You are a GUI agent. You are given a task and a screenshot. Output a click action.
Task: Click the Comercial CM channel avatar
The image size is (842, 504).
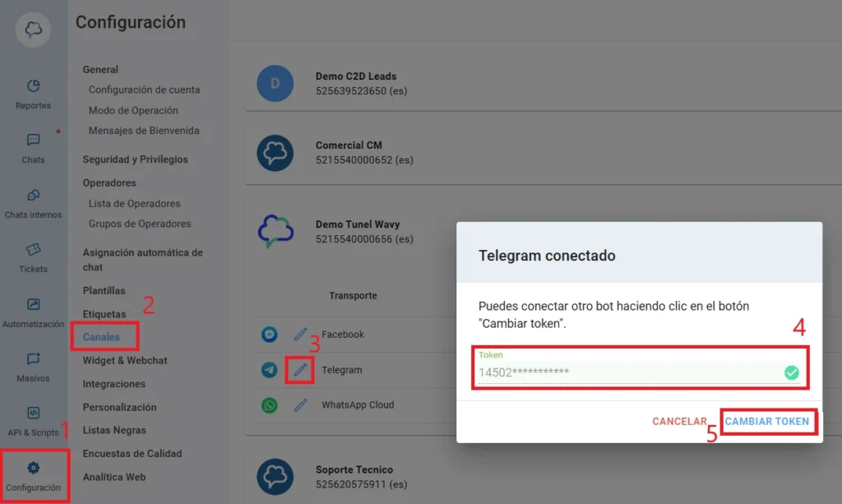point(275,153)
